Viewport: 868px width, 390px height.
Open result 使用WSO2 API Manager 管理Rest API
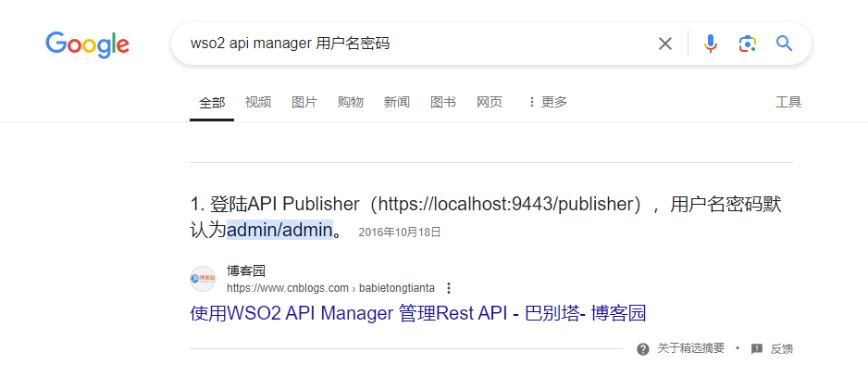tap(418, 313)
